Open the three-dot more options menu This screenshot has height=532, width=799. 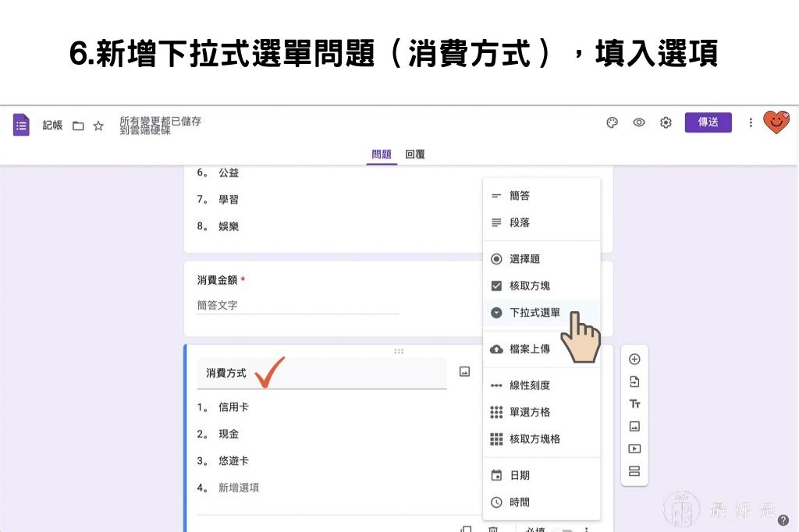coord(751,122)
